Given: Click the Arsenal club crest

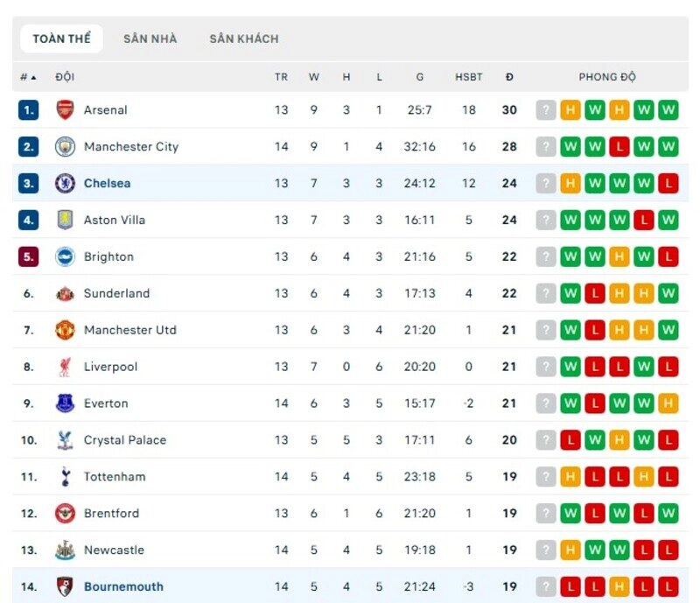Looking at the screenshot, I should tap(63, 110).
